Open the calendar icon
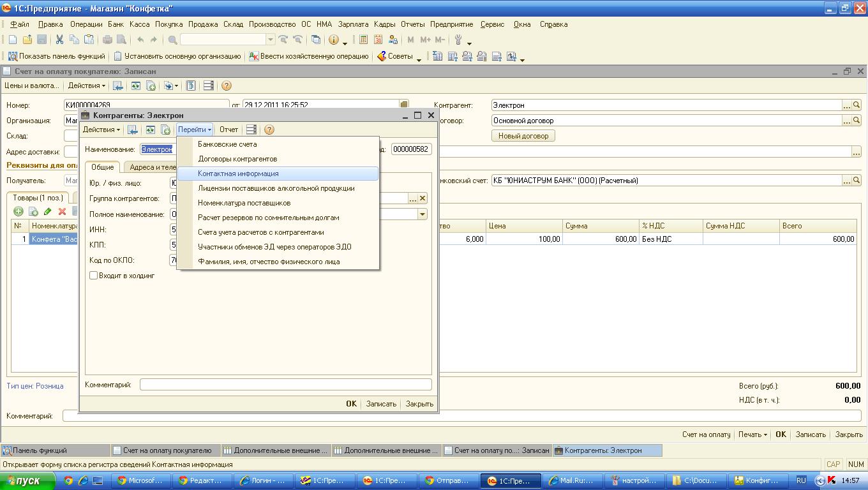Image resolution: width=868 pixels, height=490 pixels. coord(378,40)
